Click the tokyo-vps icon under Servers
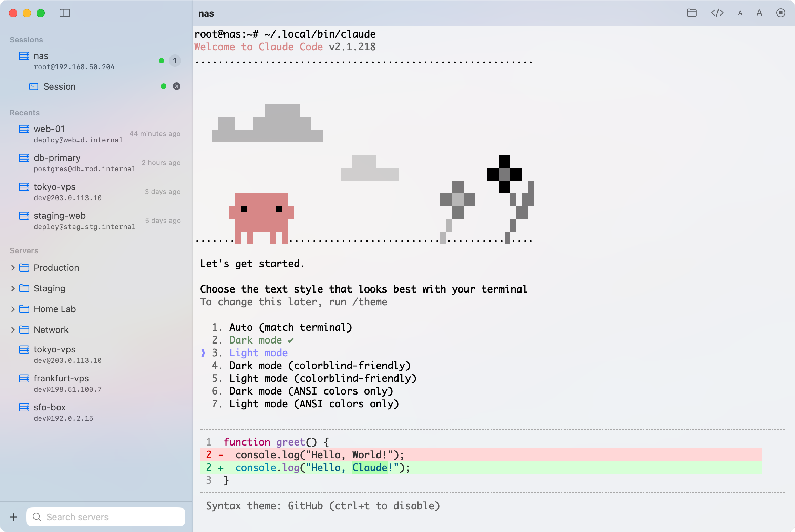 [24, 349]
